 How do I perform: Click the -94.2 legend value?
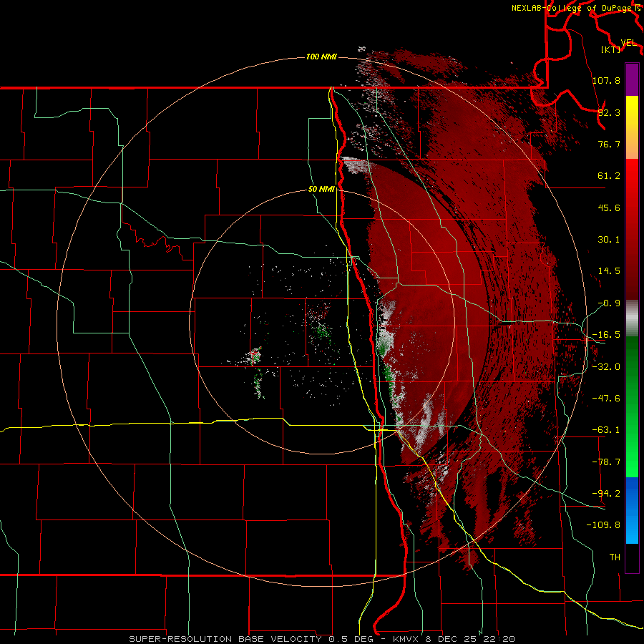click(606, 494)
